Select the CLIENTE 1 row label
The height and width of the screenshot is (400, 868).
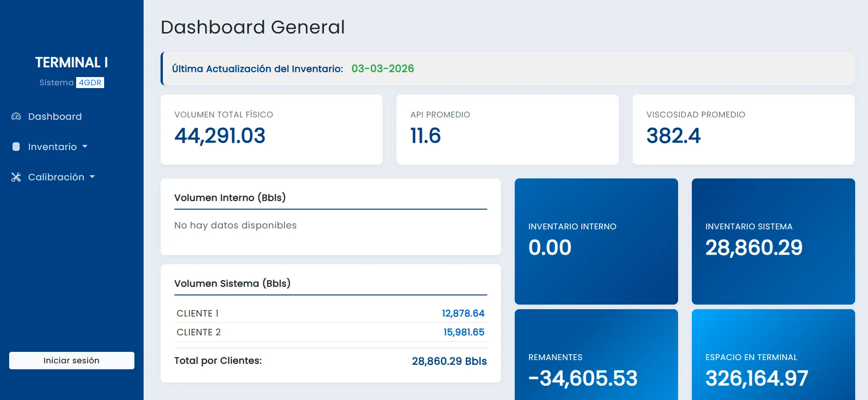[x=198, y=313]
